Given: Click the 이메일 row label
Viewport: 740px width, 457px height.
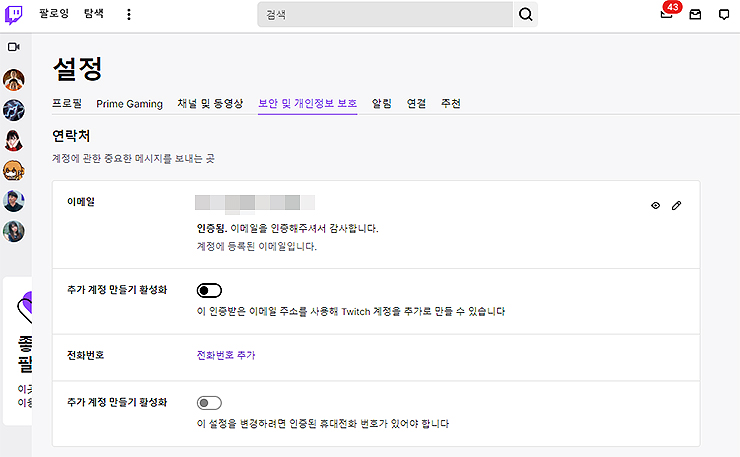Looking at the screenshot, I should click(x=81, y=202).
